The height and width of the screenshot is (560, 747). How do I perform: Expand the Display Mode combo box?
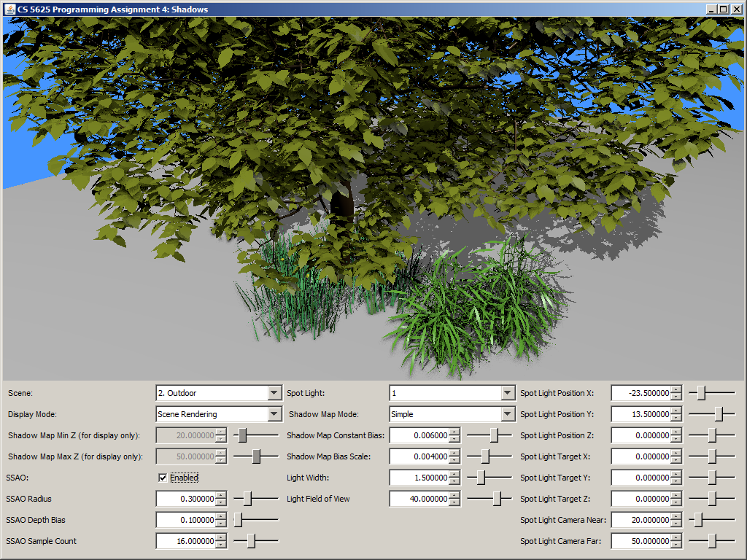point(274,414)
